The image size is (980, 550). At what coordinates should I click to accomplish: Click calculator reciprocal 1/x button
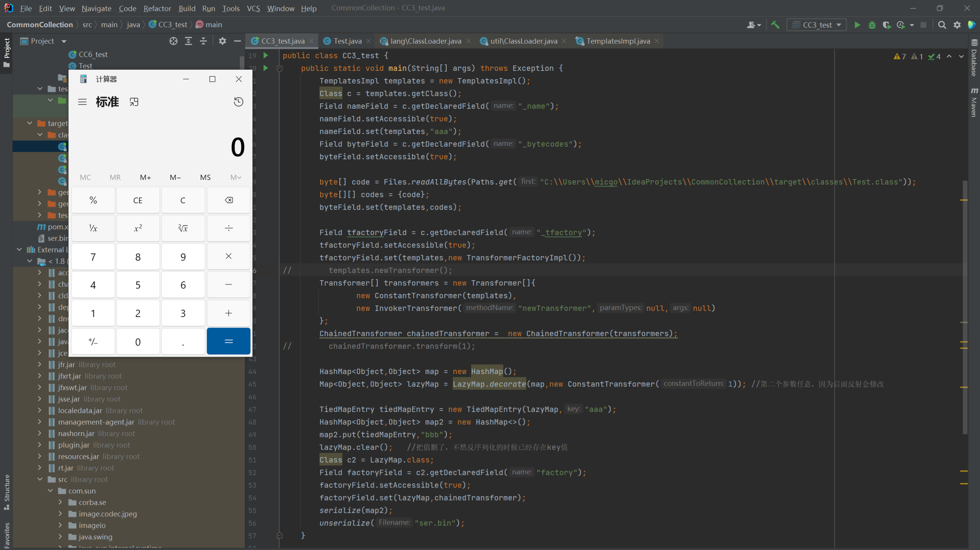click(93, 228)
